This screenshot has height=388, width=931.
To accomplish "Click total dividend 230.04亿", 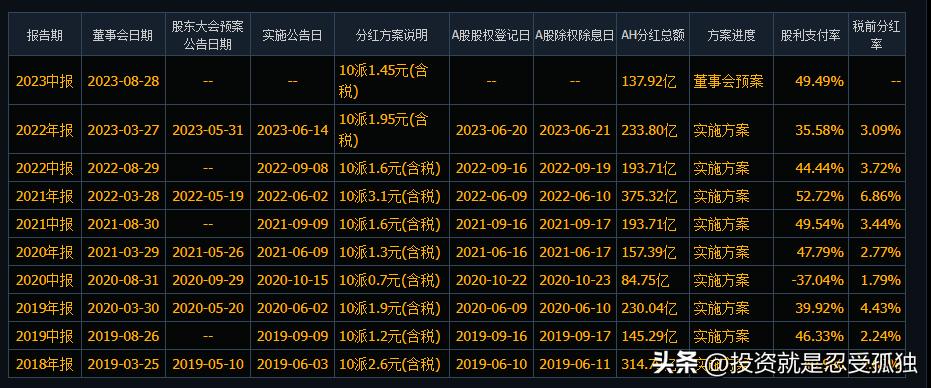I will click(x=649, y=308).
